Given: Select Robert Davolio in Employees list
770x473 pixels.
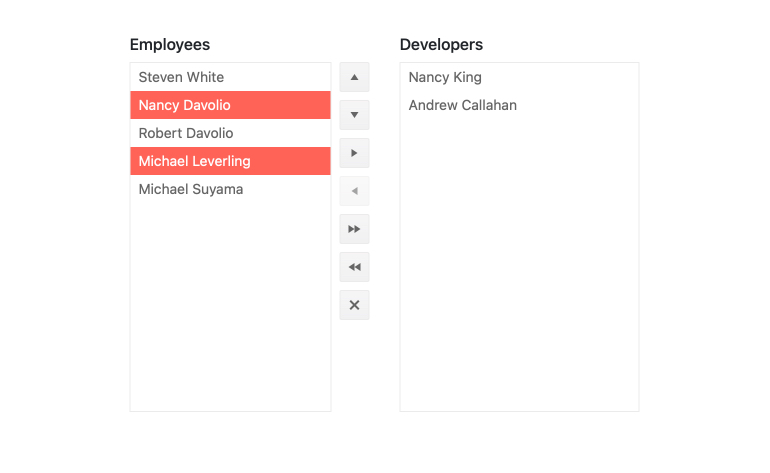Looking at the screenshot, I should [186, 133].
